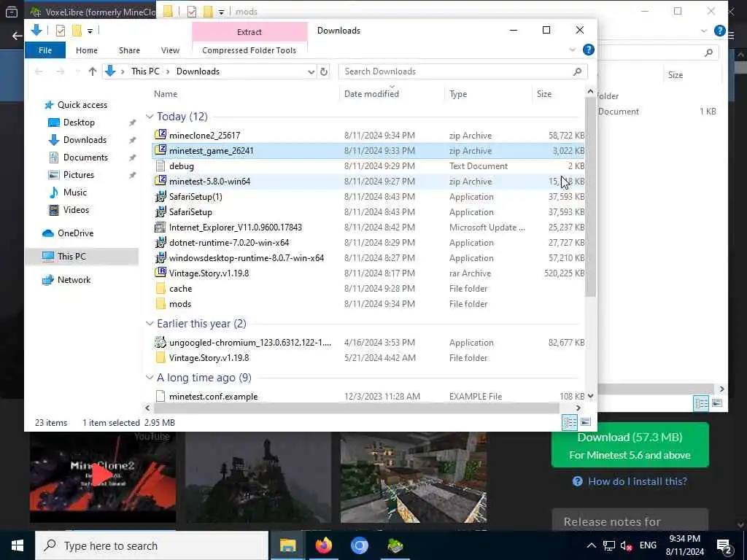
Task: Collapse the Earlier this year (2) group
Action: [x=150, y=324]
